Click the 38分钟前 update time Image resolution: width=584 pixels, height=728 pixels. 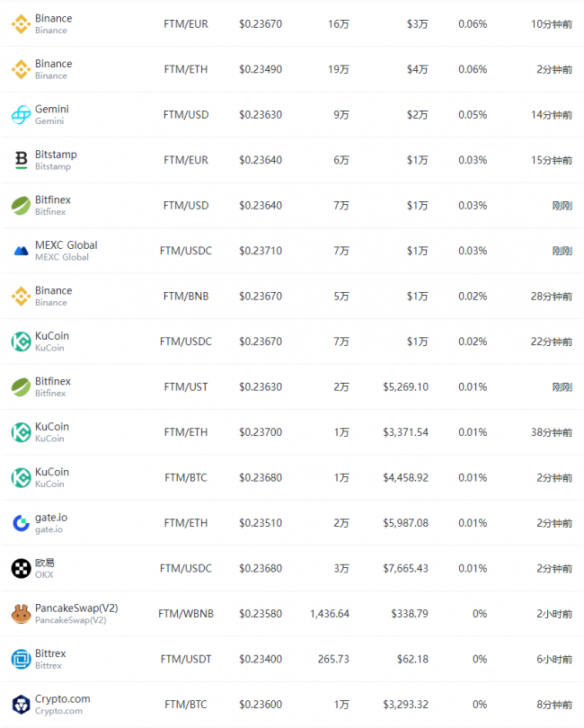point(552,432)
